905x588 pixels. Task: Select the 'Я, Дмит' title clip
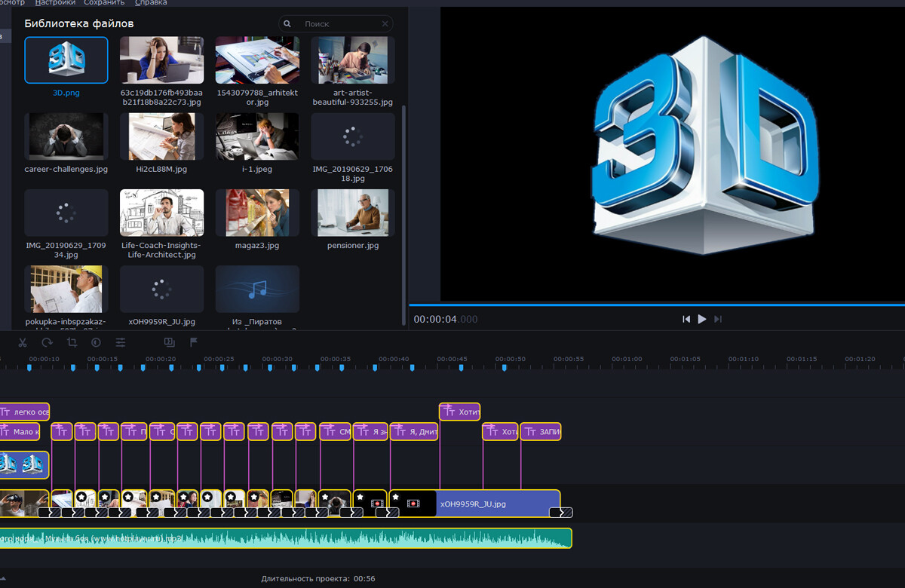pyautogui.click(x=414, y=432)
